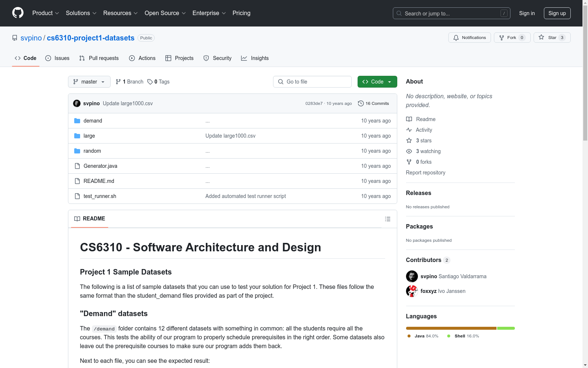Click the Readme book icon in About
This screenshot has width=588, height=368.
coord(409,119)
